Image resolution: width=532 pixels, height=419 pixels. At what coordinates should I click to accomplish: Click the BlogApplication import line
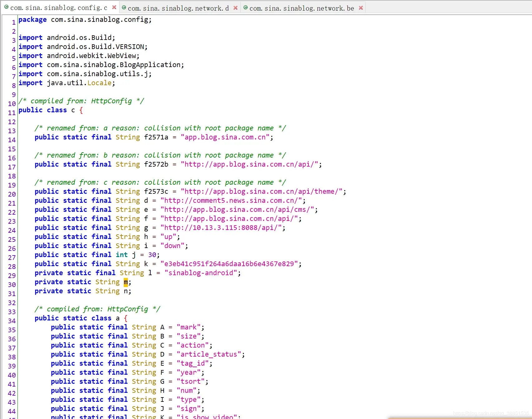point(101,65)
